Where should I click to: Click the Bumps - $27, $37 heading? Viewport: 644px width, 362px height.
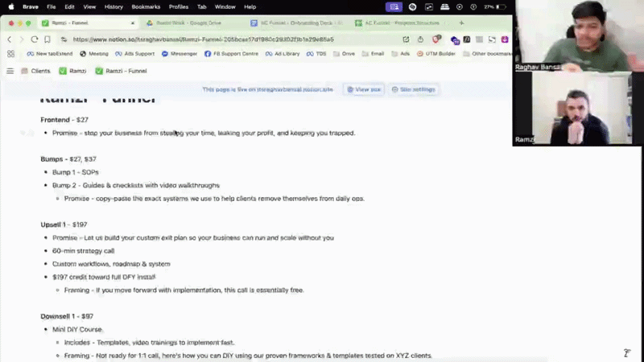tap(68, 159)
